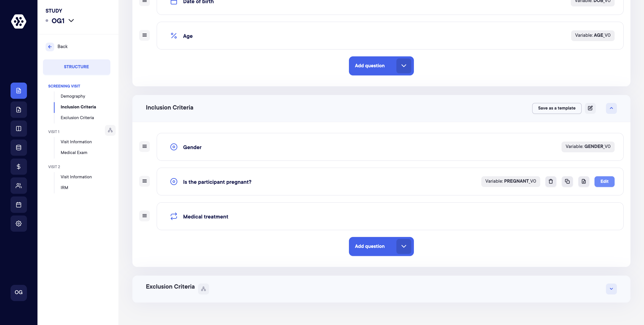Click the save-to-file icon for pregnant question
The height and width of the screenshot is (325, 644).
pyautogui.click(x=584, y=182)
